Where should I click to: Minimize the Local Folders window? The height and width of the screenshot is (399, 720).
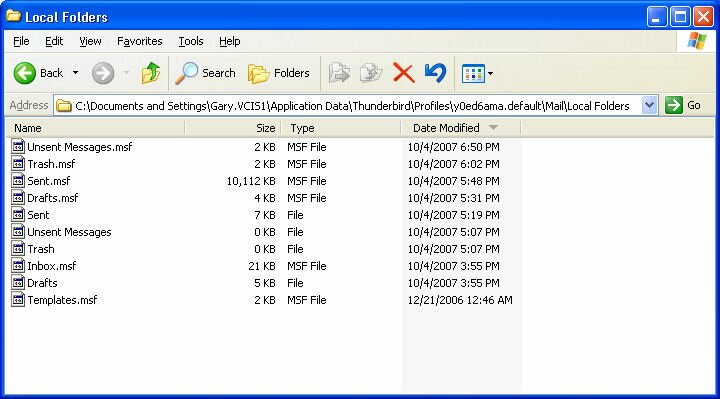pyautogui.click(x=657, y=17)
